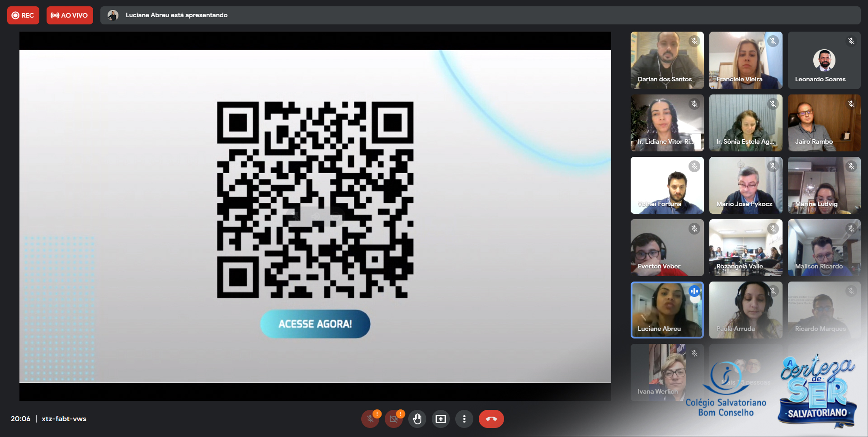Click the AO VIVO live indicator

pos(70,15)
